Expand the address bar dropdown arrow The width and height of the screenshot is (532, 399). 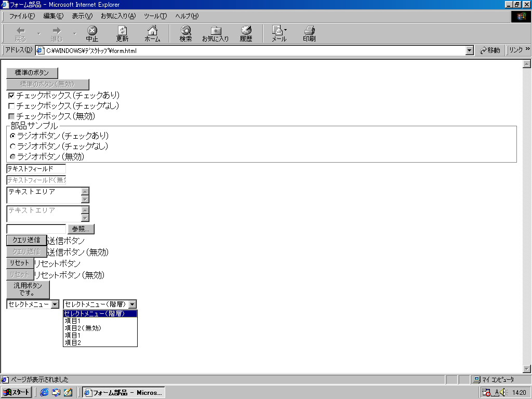pos(470,50)
